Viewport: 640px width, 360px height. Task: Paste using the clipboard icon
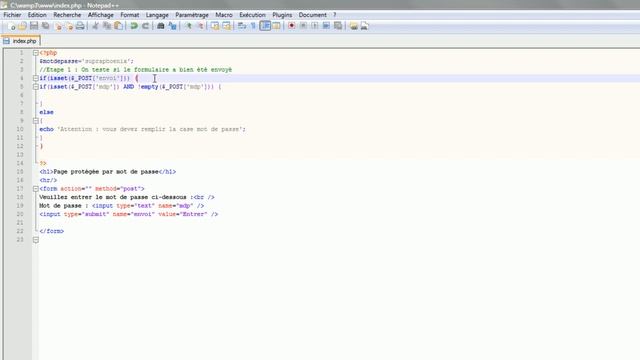coord(118,26)
